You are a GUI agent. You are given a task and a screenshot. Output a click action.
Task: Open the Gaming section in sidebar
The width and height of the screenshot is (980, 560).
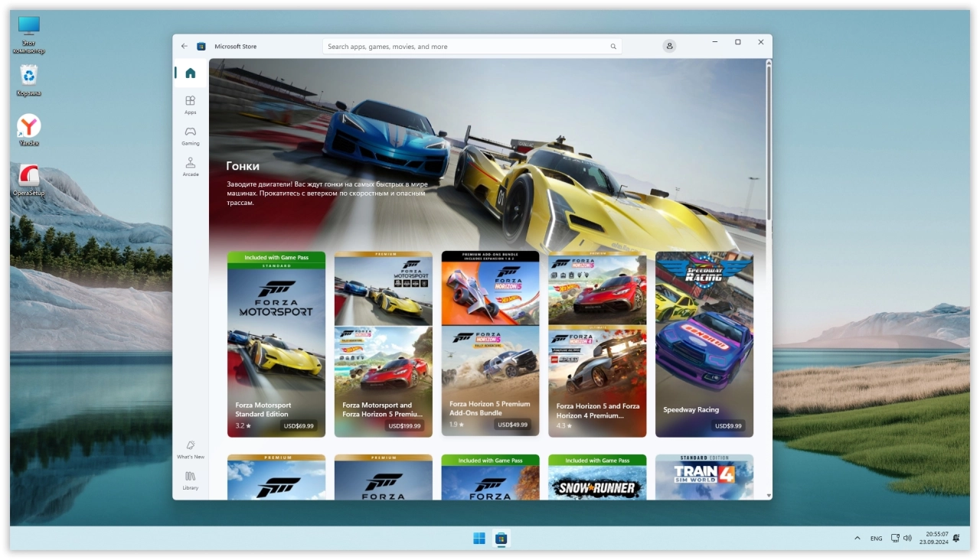coord(191,135)
